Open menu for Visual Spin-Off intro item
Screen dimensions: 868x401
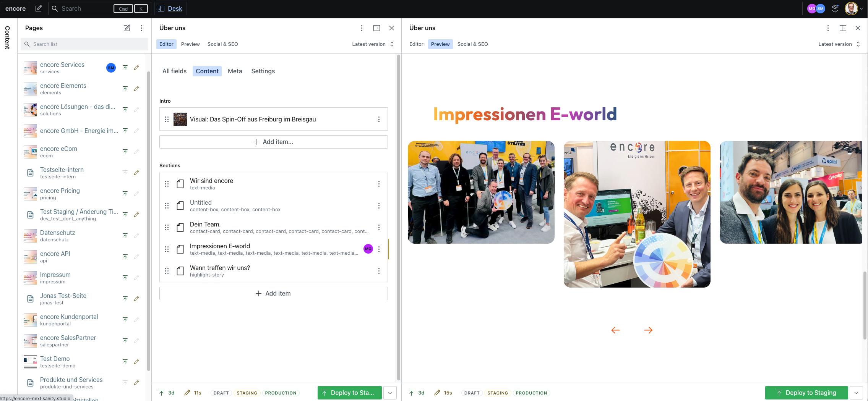pyautogui.click(x=379, y=119)
